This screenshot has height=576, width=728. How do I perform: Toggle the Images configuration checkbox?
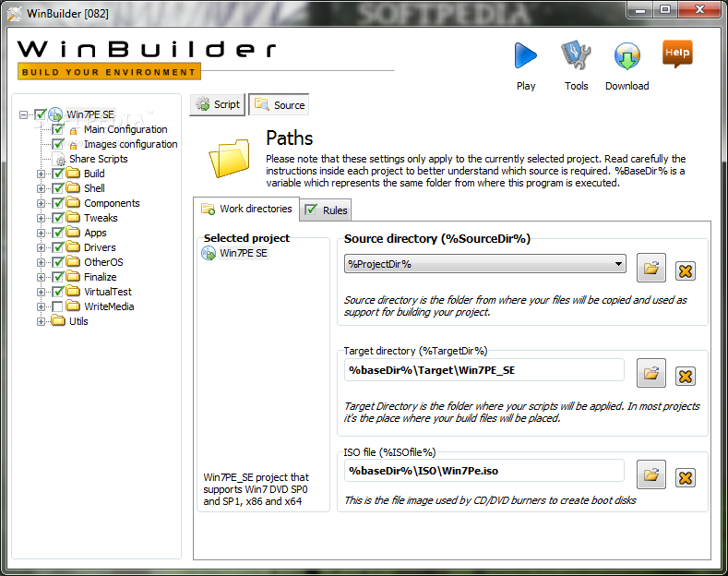(x=57, y=144)
